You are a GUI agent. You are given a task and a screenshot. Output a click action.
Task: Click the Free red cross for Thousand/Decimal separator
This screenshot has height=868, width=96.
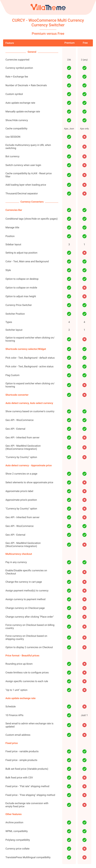(x=84, y=193)
